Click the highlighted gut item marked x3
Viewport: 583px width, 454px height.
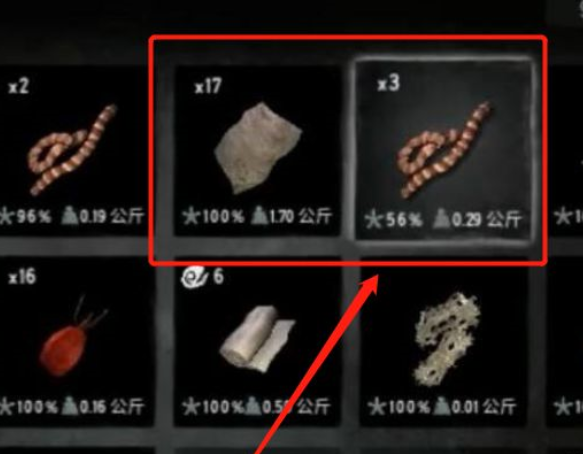(444, 149)
